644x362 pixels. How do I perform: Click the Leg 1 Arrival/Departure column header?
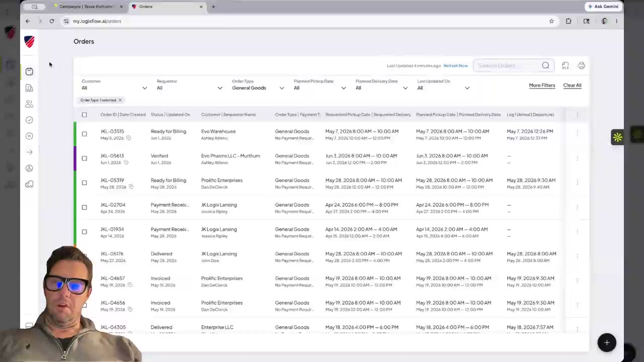530,115
